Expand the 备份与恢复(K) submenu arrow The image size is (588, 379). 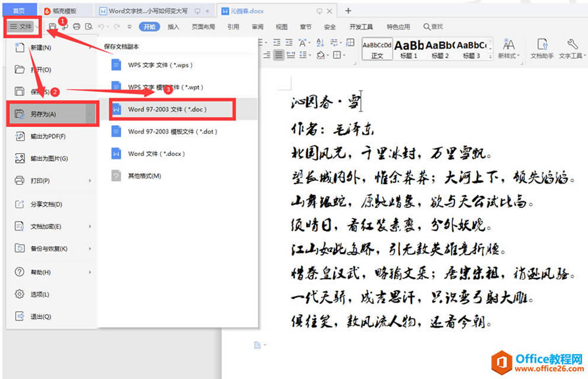(x=90, y=249)
